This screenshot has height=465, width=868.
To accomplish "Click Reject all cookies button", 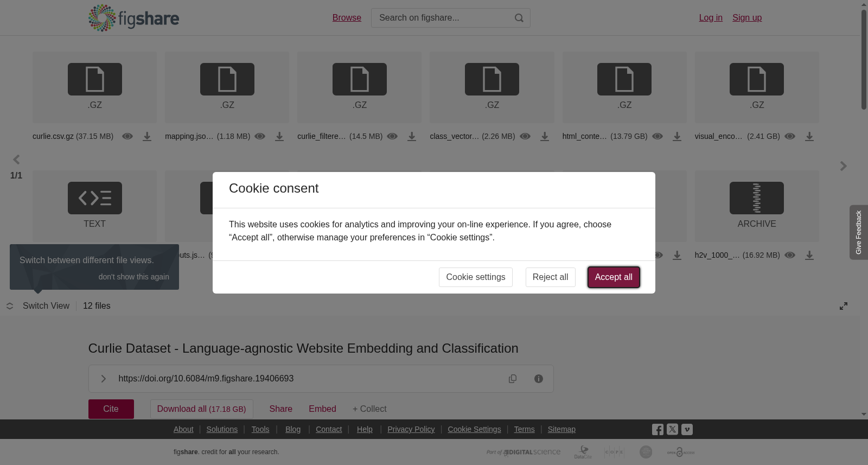I will pos(550,277).
